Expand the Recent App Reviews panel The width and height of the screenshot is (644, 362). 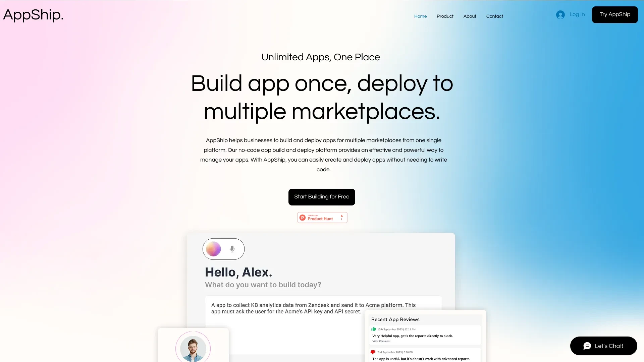pyautogui.click(x=396, y=319)
